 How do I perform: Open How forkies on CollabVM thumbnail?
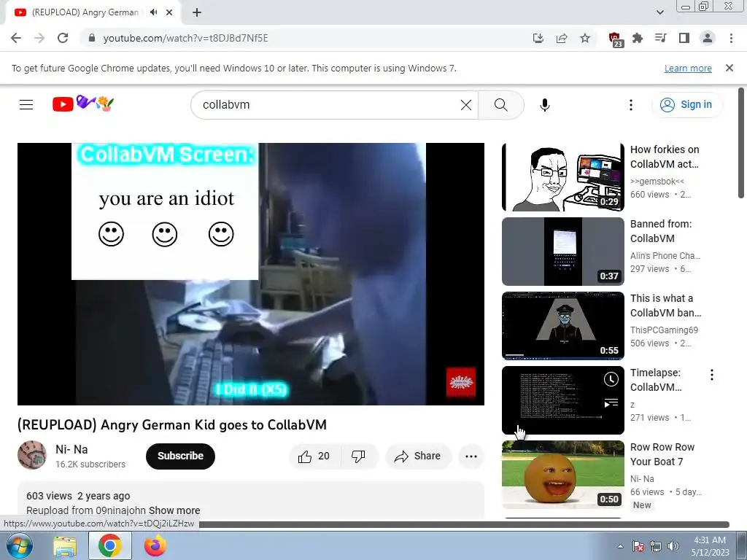coord(562,177)
